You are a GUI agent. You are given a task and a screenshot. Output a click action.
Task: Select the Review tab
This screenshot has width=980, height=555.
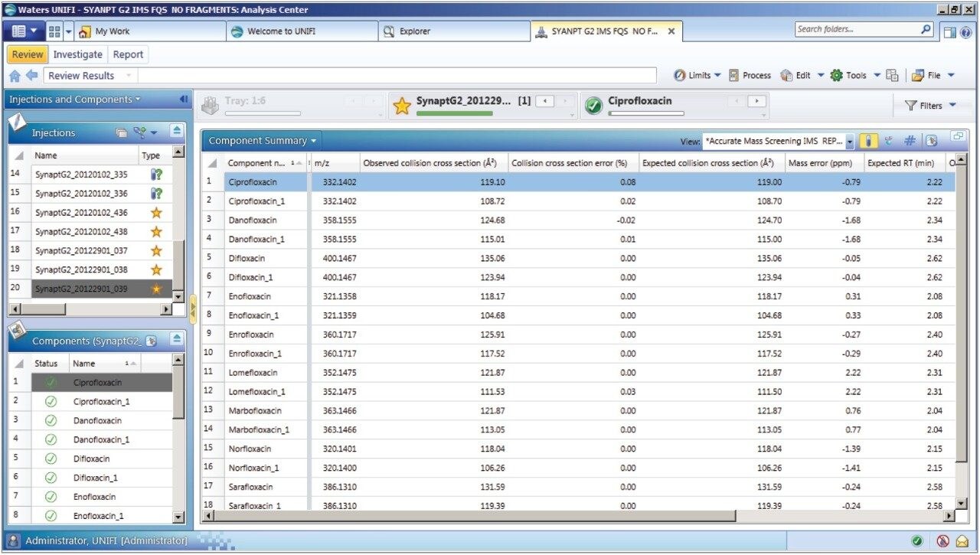tap(28, 54)
